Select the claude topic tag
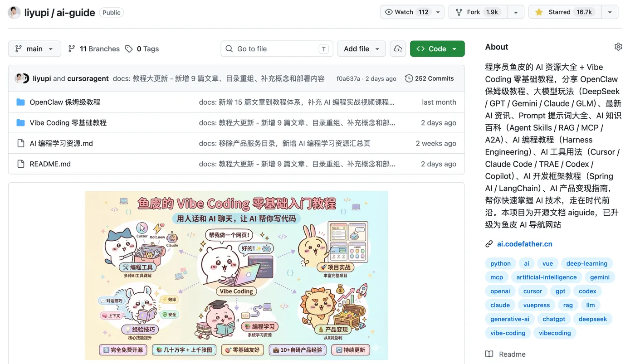Viewport: 635px width, 364px height. [500, 305]
